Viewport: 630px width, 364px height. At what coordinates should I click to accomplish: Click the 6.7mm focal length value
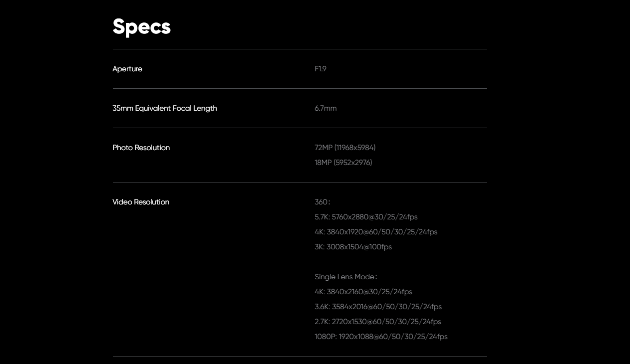[325, 108]
